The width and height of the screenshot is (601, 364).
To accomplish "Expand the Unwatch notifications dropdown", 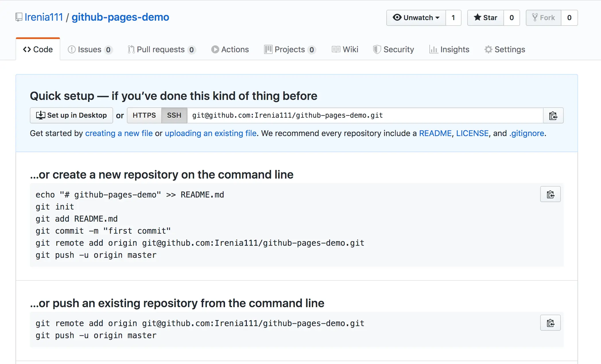I will (416, 18).
